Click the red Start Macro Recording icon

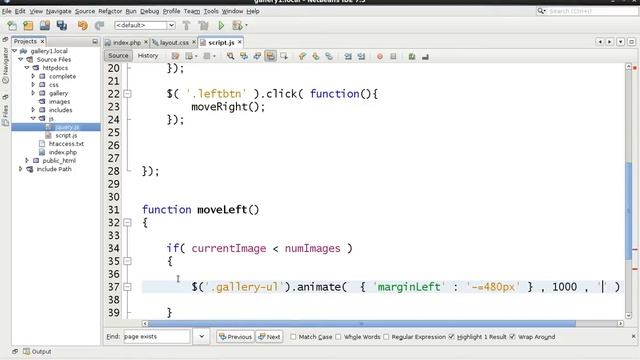(x=380, y=56)
